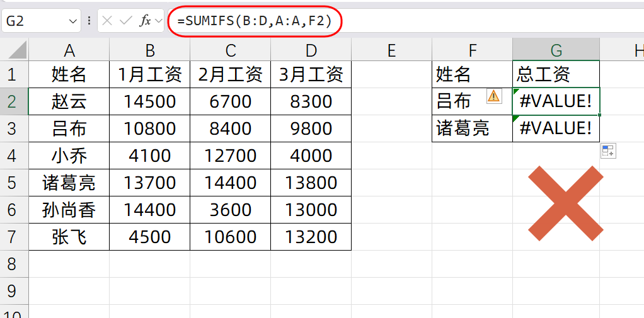Click the cell with value 13000
The height and width of the screenshot is (318, 644).
[x=311, y=210]
